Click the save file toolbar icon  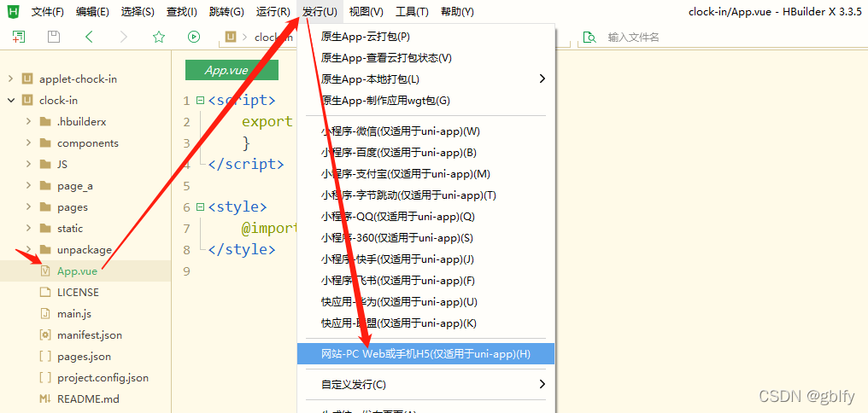pyautogui.click(x=54, y=37)
